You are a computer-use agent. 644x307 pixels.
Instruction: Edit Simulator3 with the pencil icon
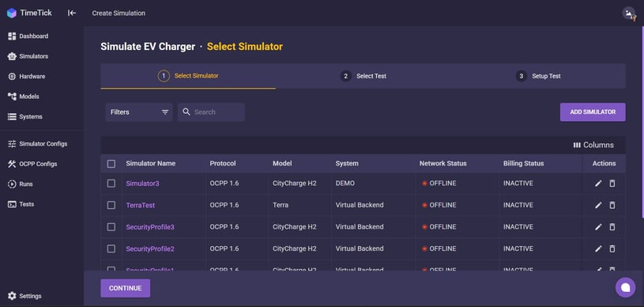tap(598, 184)
